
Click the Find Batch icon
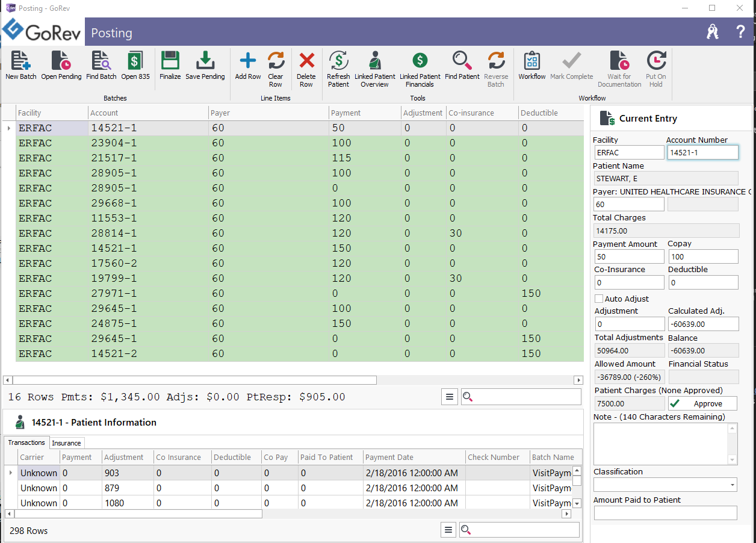pyautogui.click(x=101, y=61)
